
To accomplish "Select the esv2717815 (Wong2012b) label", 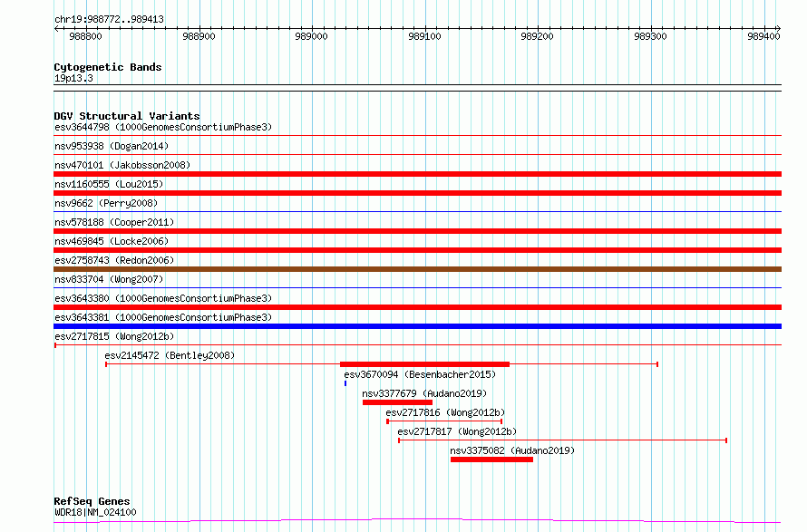I will 114,336.
